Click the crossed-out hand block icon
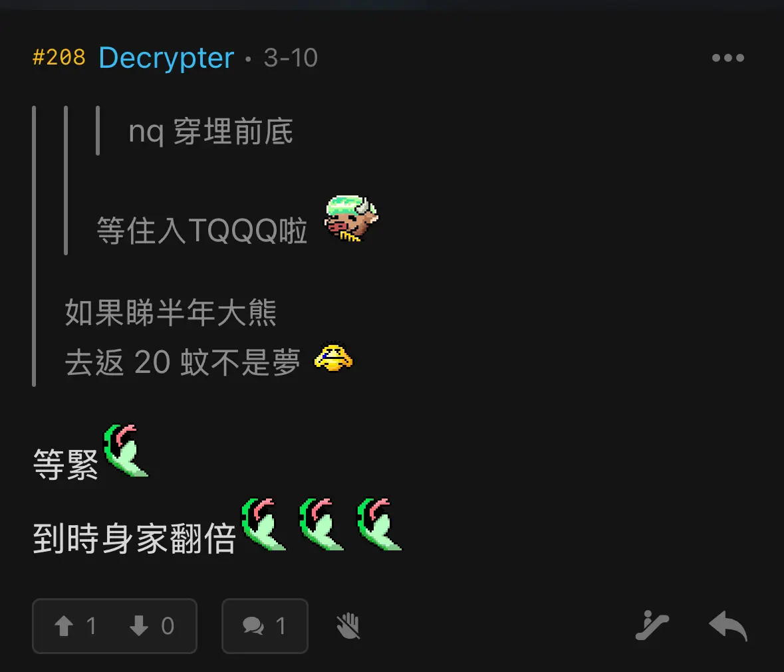 tap(348, 626)
